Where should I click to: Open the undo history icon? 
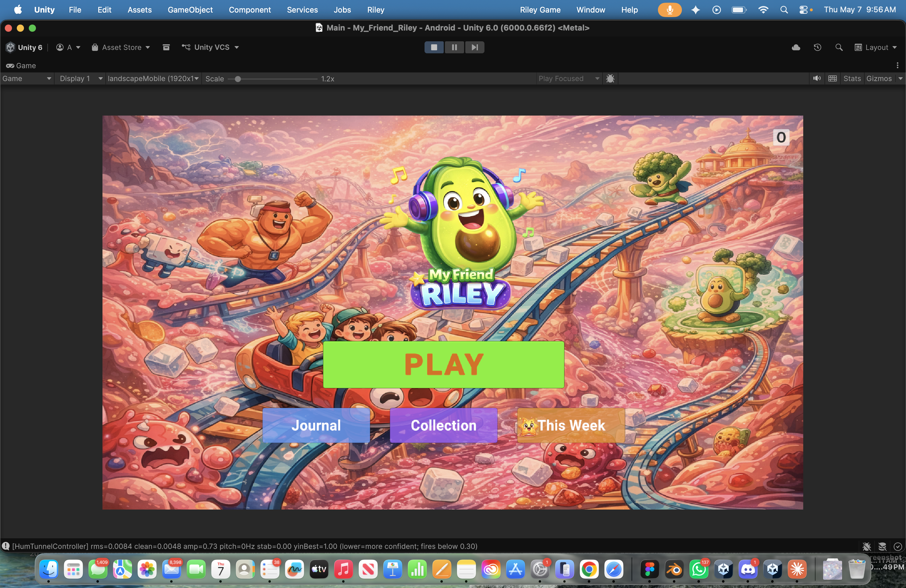tap(817, 47)
